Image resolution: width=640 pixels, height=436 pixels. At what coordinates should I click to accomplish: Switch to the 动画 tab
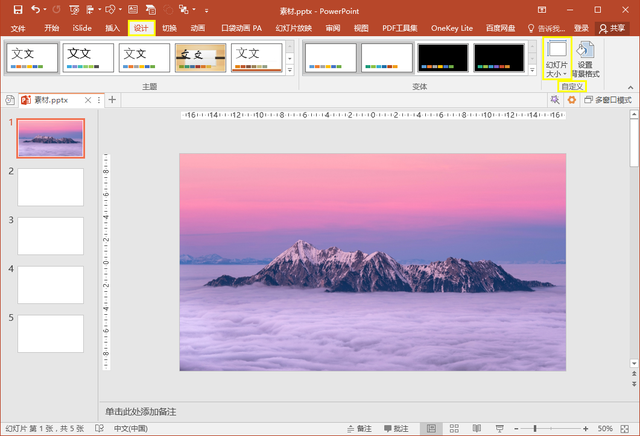point(198,28)
